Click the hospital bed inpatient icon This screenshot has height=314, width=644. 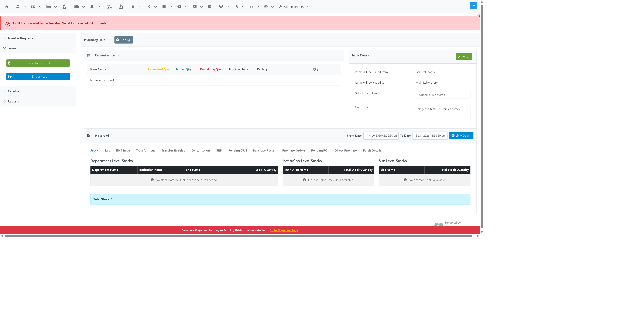(x=49, y=7)
